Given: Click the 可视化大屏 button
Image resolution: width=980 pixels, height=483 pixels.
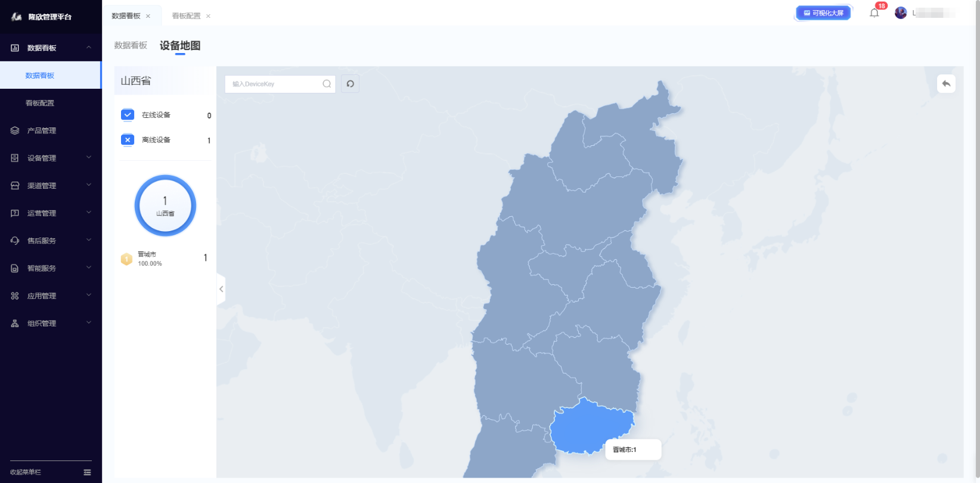Looking at the screenshot, I should (823, 13).
